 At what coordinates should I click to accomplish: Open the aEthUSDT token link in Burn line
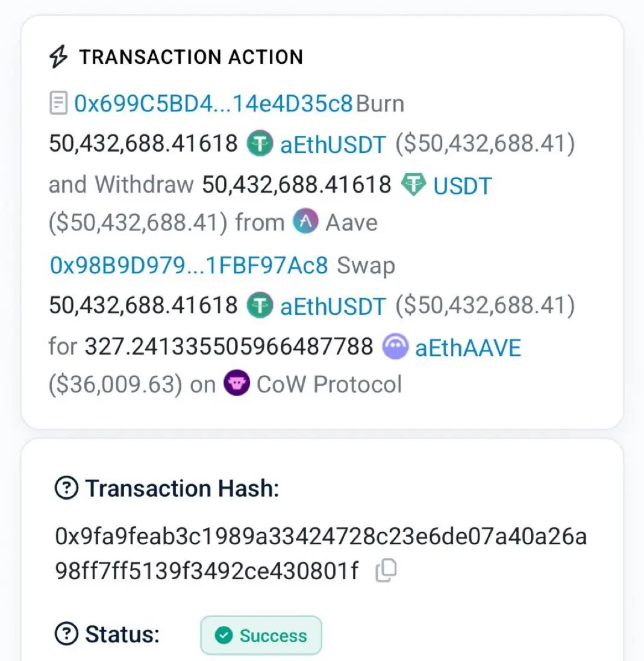pos(333,144)
